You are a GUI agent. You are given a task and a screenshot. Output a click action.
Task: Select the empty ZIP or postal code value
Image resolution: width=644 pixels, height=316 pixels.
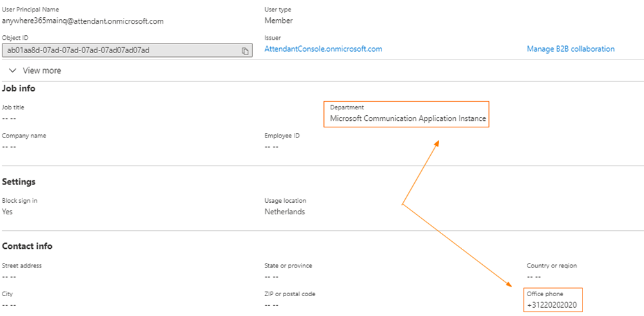tap(271, 305)
